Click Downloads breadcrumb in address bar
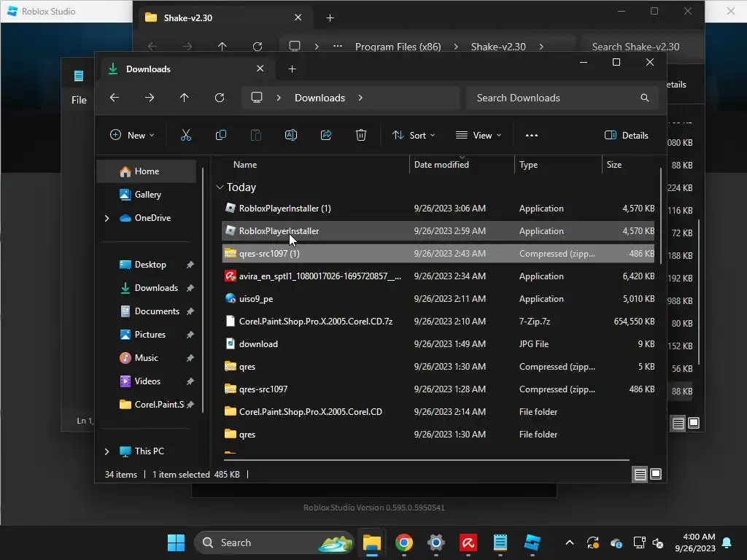747x560 pixels. tap(320, 98)
